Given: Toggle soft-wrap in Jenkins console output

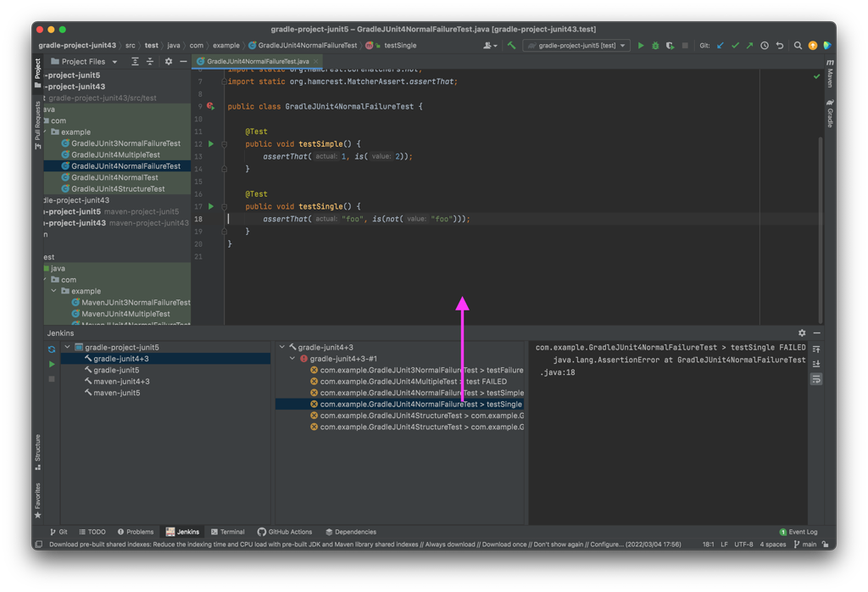Looking at the screenshot, I should 816,379.
